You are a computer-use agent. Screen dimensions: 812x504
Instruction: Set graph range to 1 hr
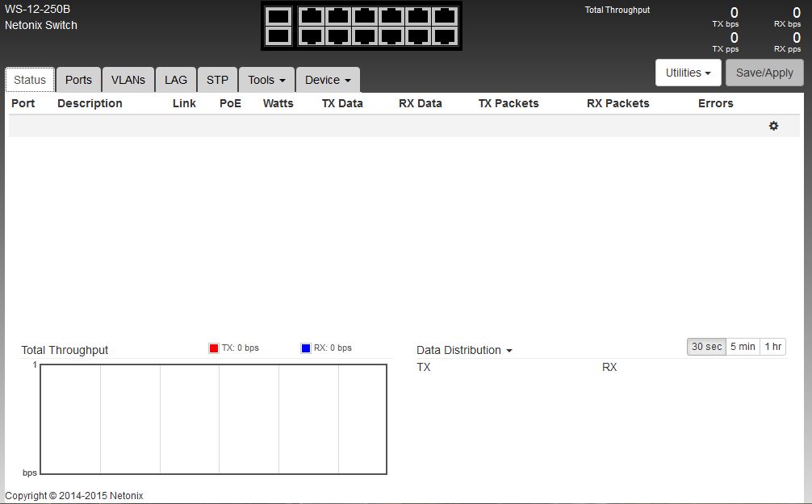pyautogui.click(x=772, y=347)
